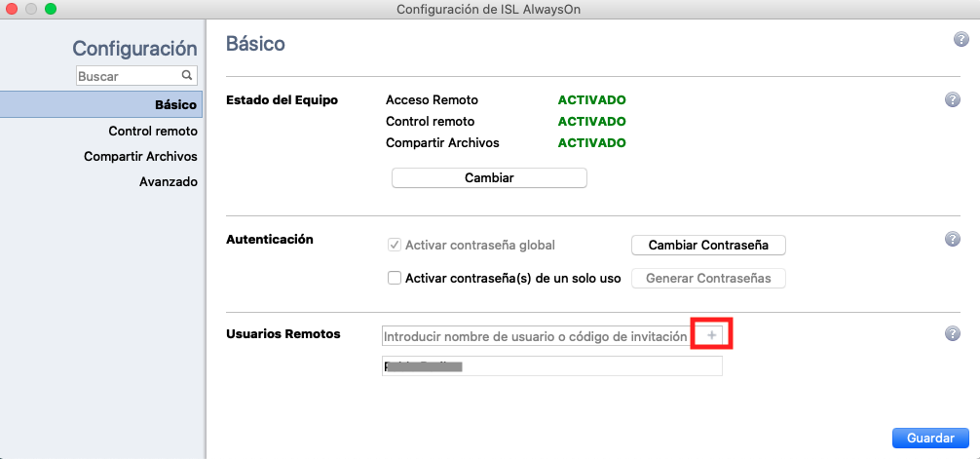This screenshot has height=459, width=980.
Task: Click Control remoto ACTIVADO status
Action: click(591, 121)
